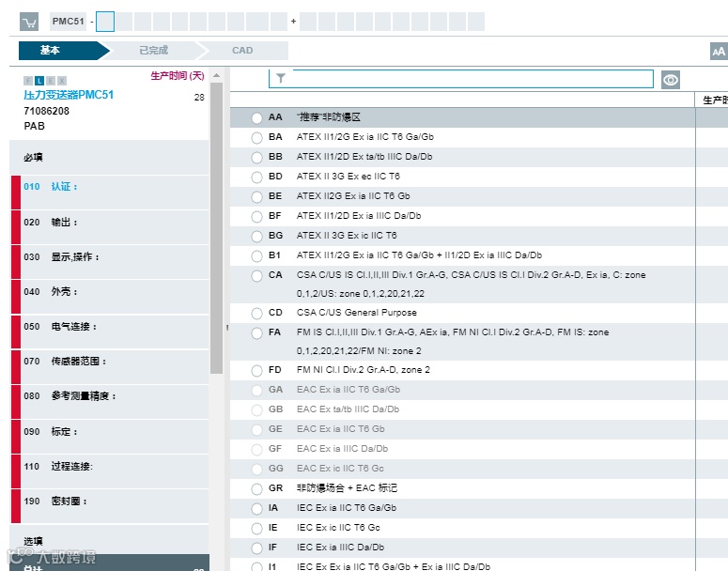
Task: Switch to the CAD tab
Action: [x=242, y=51]
